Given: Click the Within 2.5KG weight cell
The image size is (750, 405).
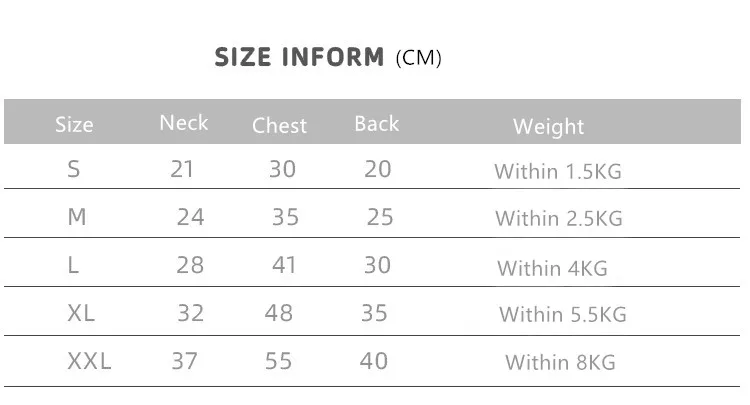Looking at the screenshot, I should [x=558, y=219].
